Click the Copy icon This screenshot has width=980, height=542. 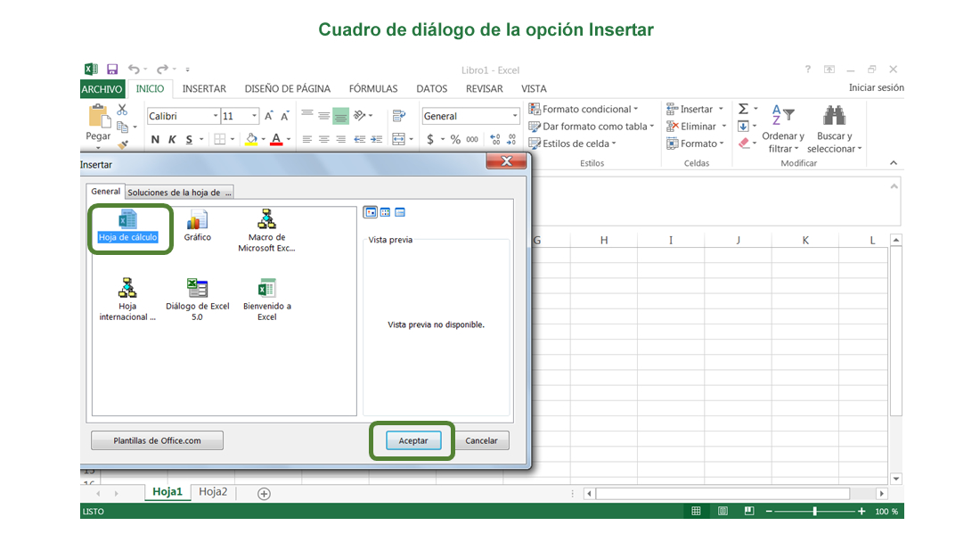point(123,127)
